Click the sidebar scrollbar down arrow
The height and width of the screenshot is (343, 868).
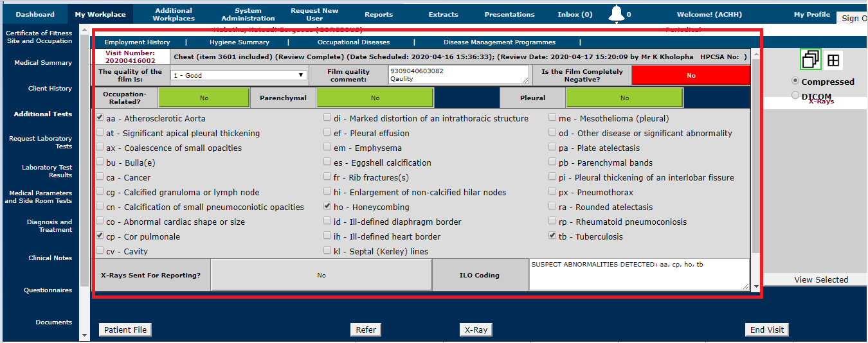pyautogui.click(x=84, y=335)
